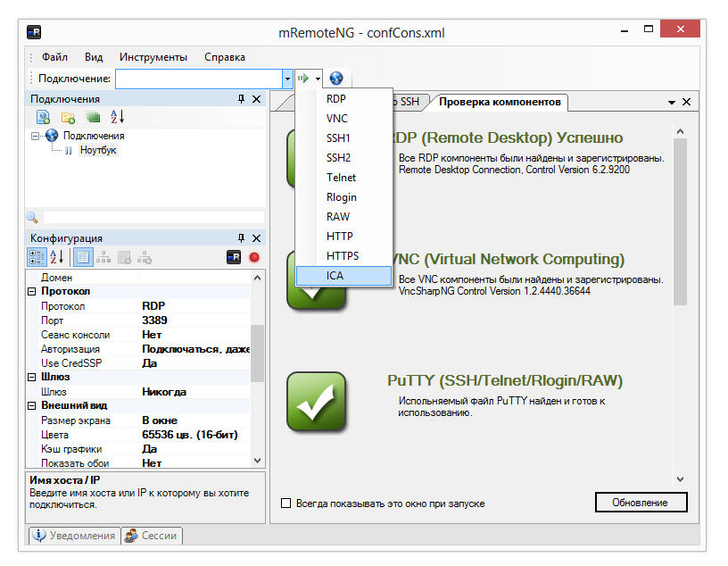Click the new folder icon in Подключения panel
Image resolution: width=728 pixels, height=566 pixels.
(68, 117)
